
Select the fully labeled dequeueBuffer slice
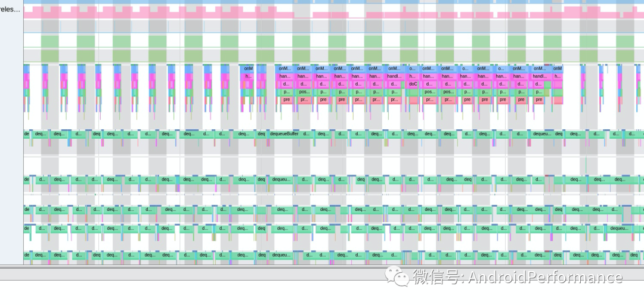click(284, 134)
